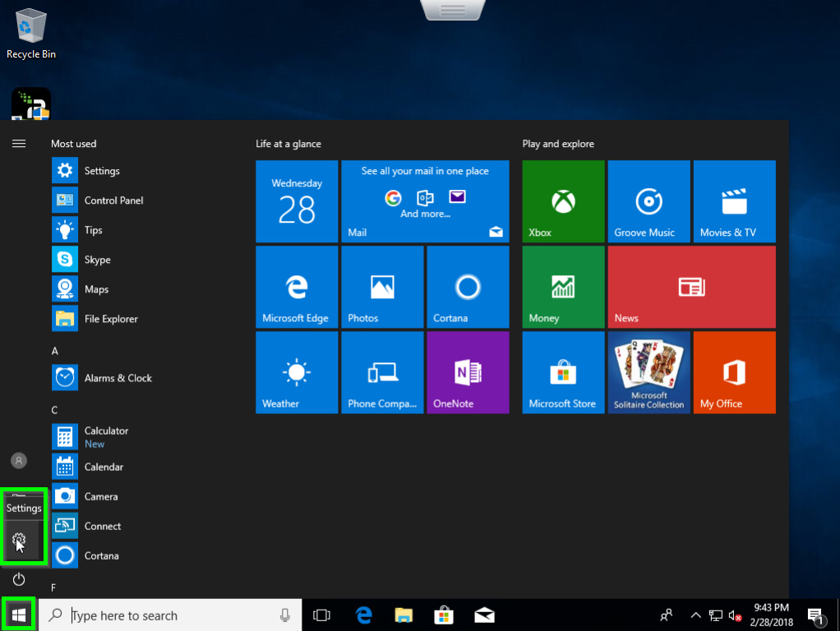Click the 'Play and explore' group header
Viewport: 840px width, 631px height.
tap(558, 144)
